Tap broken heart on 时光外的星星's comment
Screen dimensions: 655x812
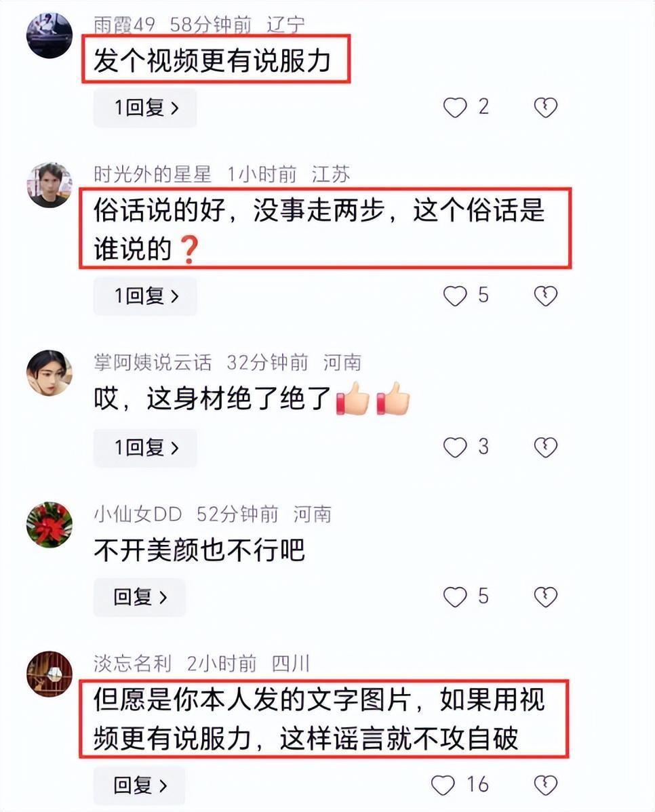[545, 296]
